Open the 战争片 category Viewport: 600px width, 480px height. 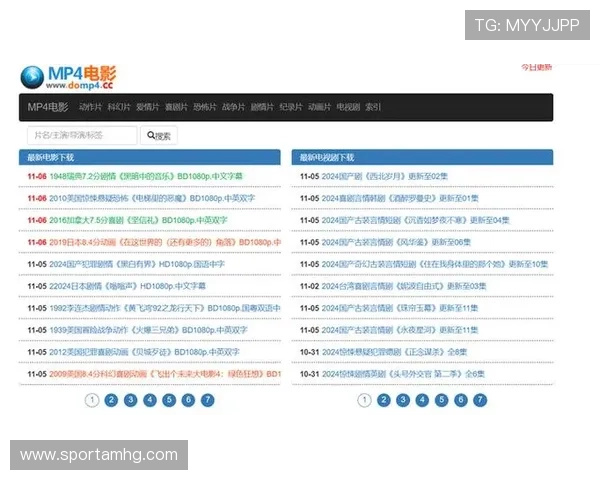pos(233,107)
